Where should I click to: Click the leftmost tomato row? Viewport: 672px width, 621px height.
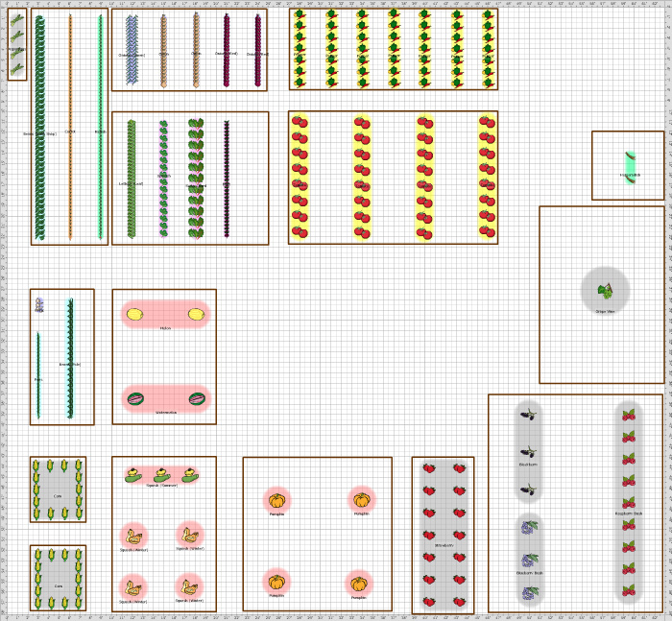click(x=300, y=177)
